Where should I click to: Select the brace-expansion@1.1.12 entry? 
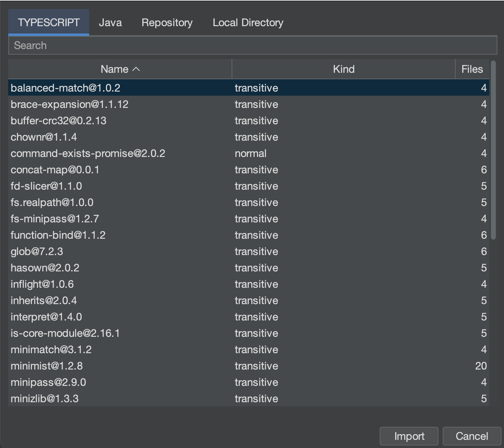click(x=70, y=104)
